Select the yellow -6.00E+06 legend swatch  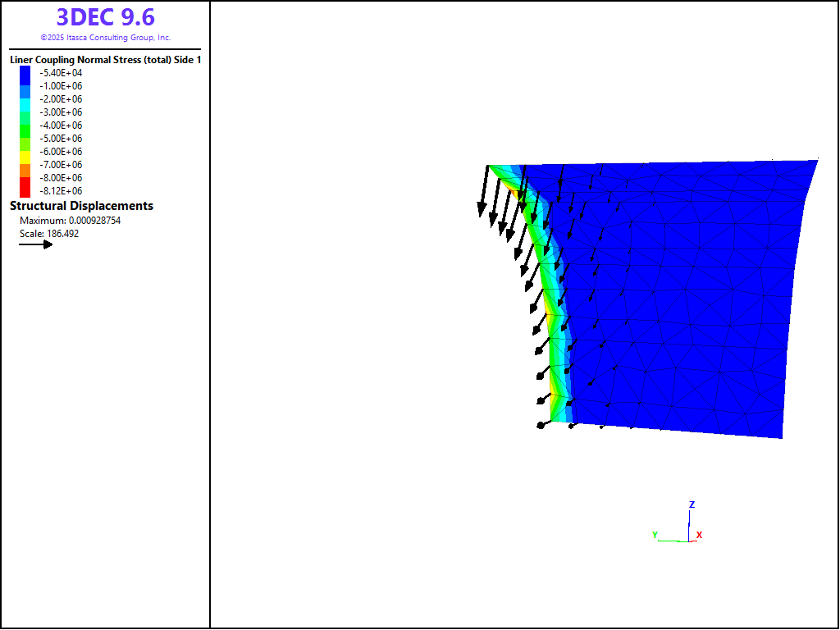25,153
